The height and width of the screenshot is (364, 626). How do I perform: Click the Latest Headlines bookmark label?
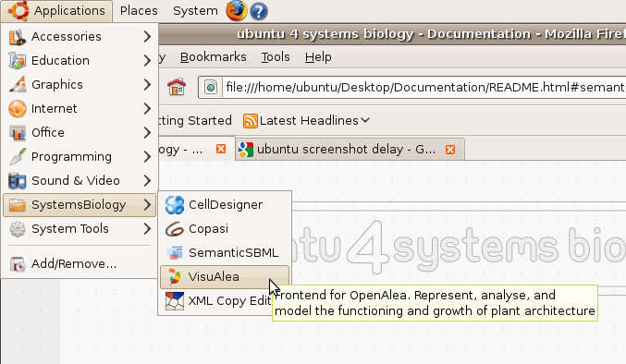click(309, 120)
